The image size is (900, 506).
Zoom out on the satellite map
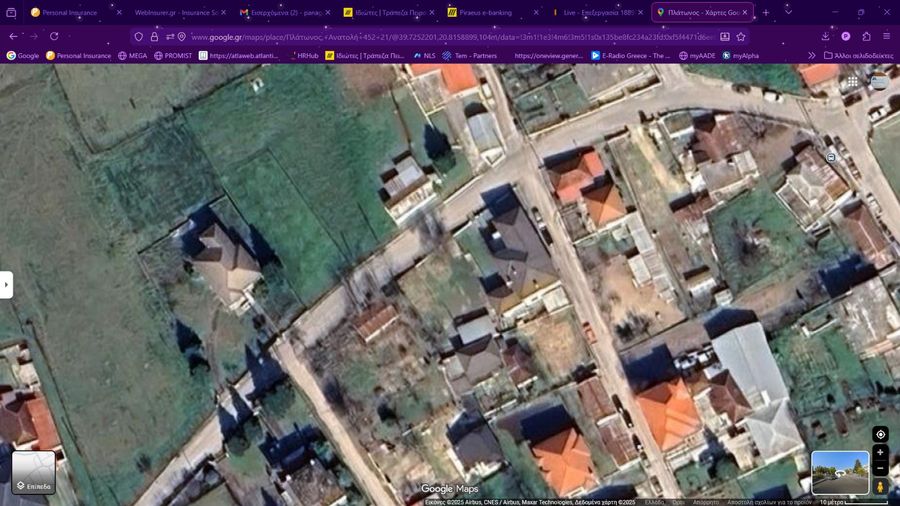pyautogui.click(x=880, y=468)
